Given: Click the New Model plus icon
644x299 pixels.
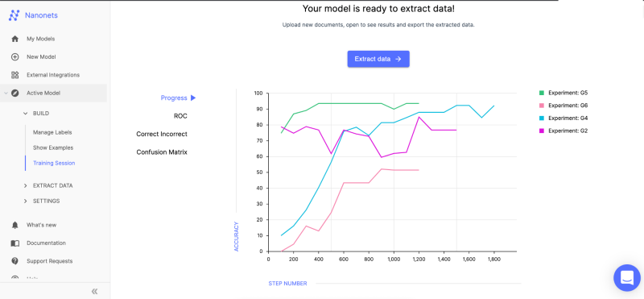Looking at the screenshot, I should click(x=14, y=57).
